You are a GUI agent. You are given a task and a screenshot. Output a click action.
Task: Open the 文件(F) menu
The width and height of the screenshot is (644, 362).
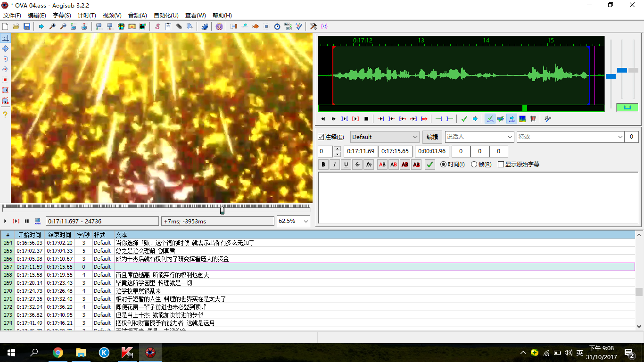(x=12, y=16)
